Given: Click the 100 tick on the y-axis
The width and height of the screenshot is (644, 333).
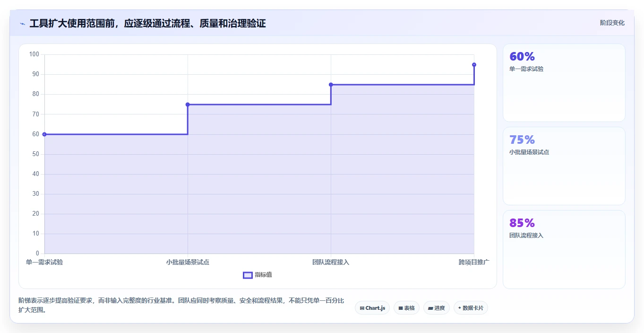Looking at the screenshot, I should coord(34,54).
